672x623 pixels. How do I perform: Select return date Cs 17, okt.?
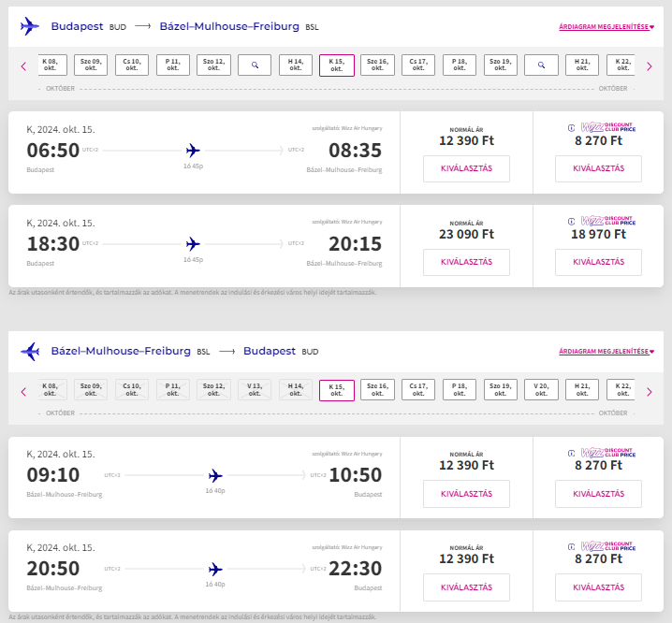(419, 391)
